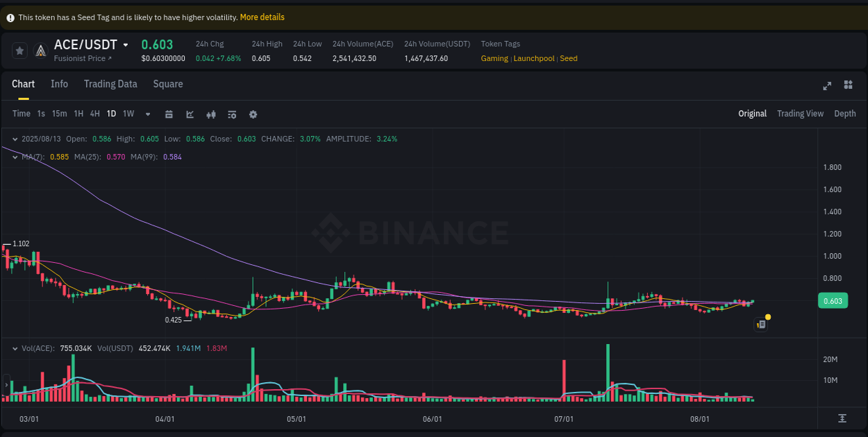Viewport: 868px width, 437px height.
Task: Open the indicator list settings icon
Action: pyautogui.click(x=232, y=113)
